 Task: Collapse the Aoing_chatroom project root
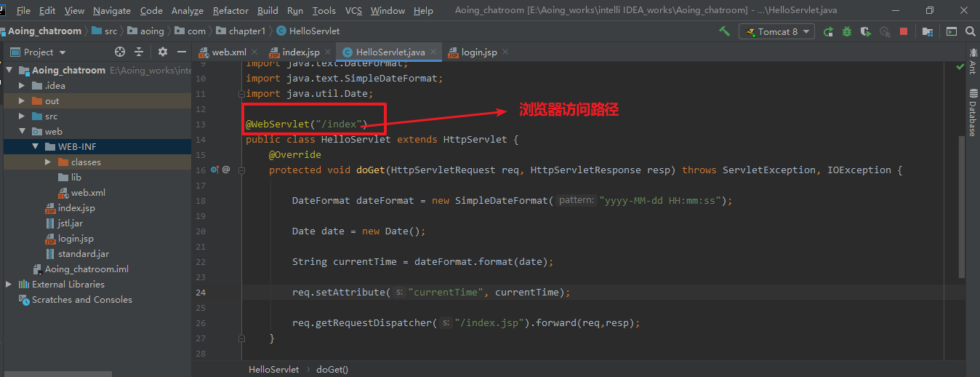click(9, 71)
